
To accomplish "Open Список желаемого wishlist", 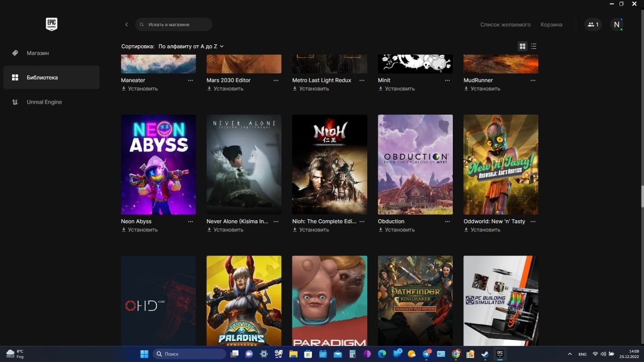I will (x=505, y=24).
